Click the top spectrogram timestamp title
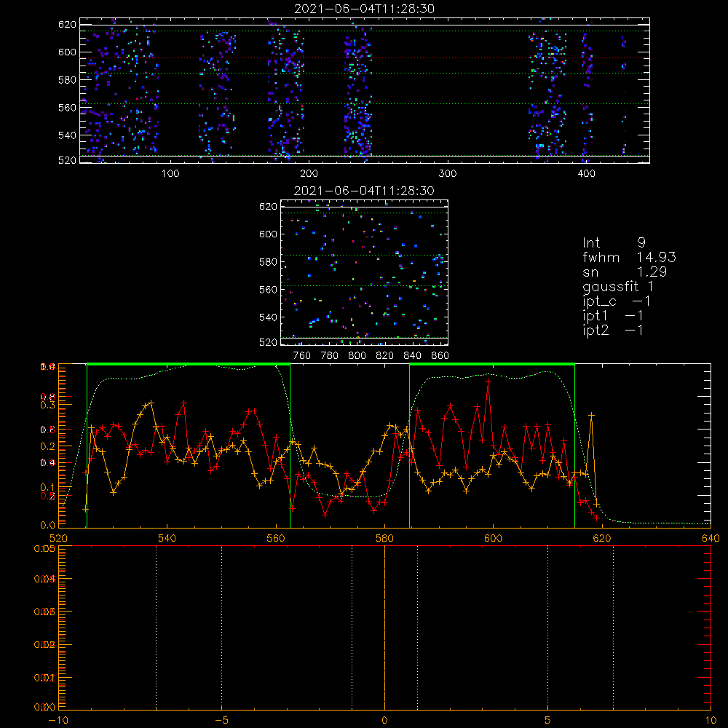The image size is (728, 728). click(x=365, y=8)
